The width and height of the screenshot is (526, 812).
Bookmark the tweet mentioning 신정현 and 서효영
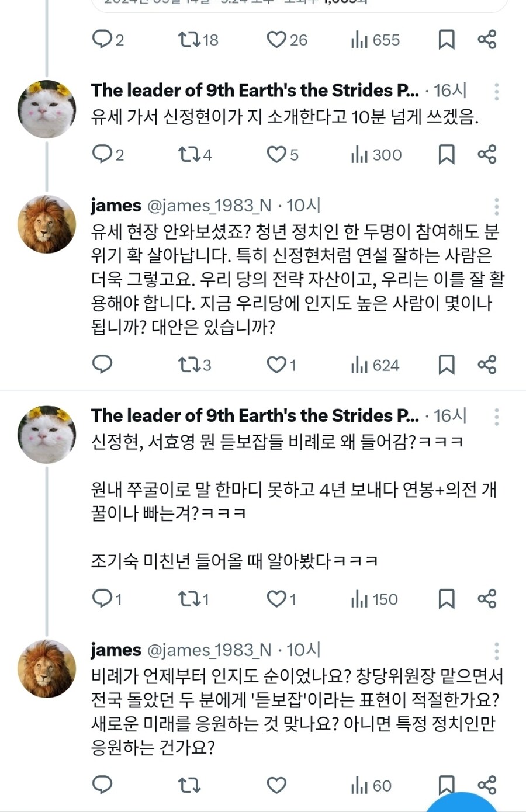tap(447, 599)
